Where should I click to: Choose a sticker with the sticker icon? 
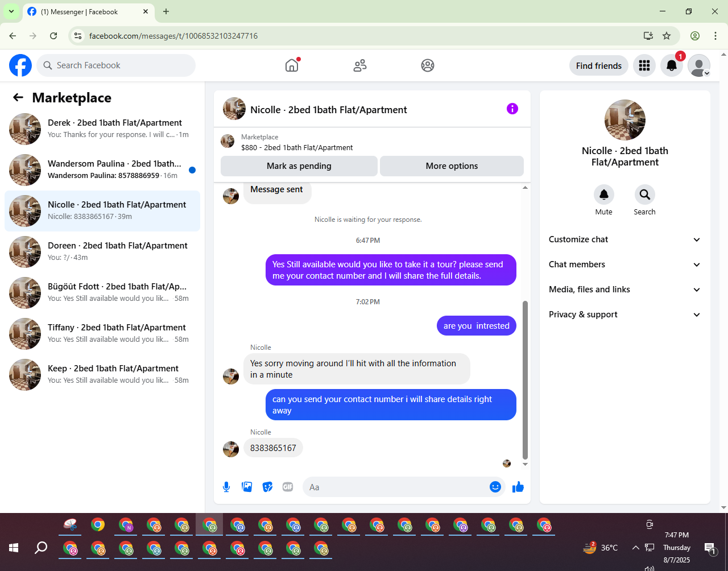tap(267, 487)
